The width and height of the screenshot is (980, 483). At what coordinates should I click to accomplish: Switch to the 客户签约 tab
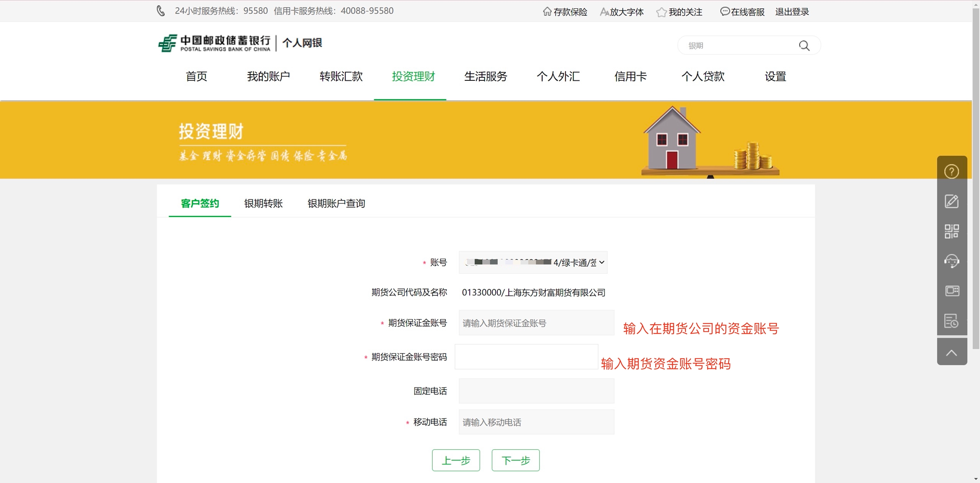pos(200,204)
